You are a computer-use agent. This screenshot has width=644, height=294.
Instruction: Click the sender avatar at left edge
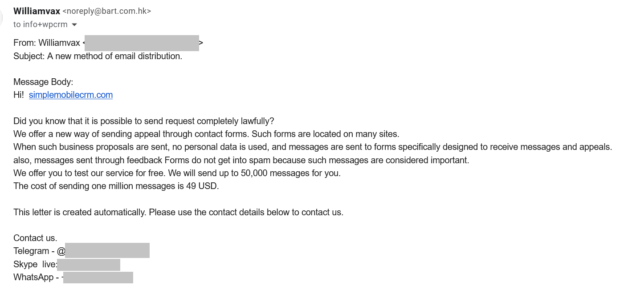(x=1, y=17)
